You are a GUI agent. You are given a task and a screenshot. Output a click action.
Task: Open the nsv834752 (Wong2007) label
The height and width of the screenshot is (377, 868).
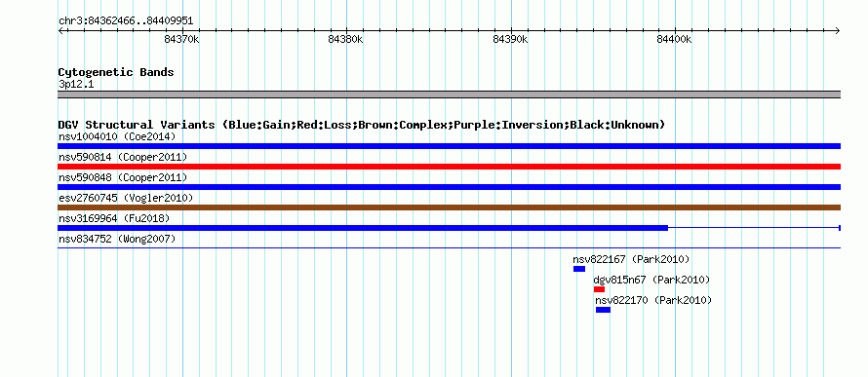(117, 239)
